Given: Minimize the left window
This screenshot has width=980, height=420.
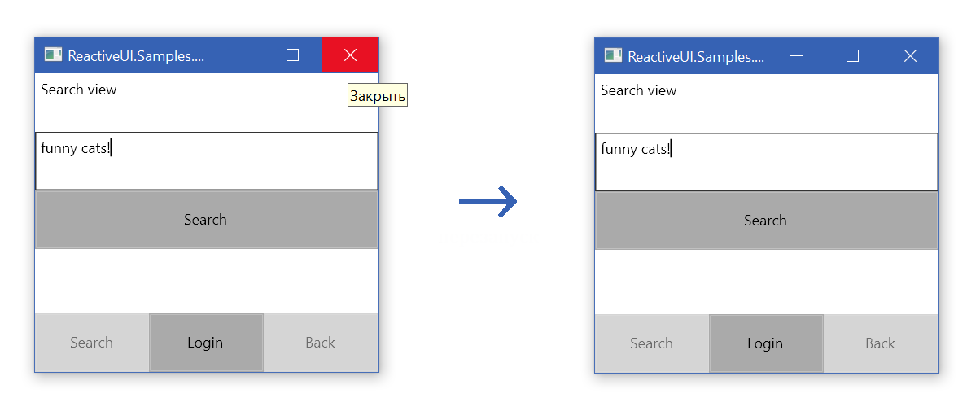Looking at the screenshot, I should pyautogui.click(x=237, y=55).
